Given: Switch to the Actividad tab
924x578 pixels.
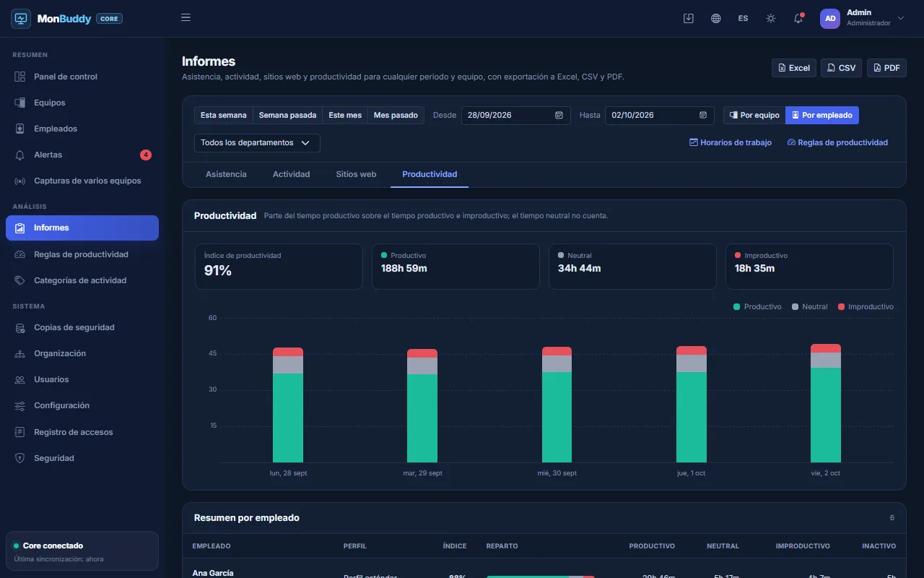Looking at the screenshot, I should (x=292, y=174).
